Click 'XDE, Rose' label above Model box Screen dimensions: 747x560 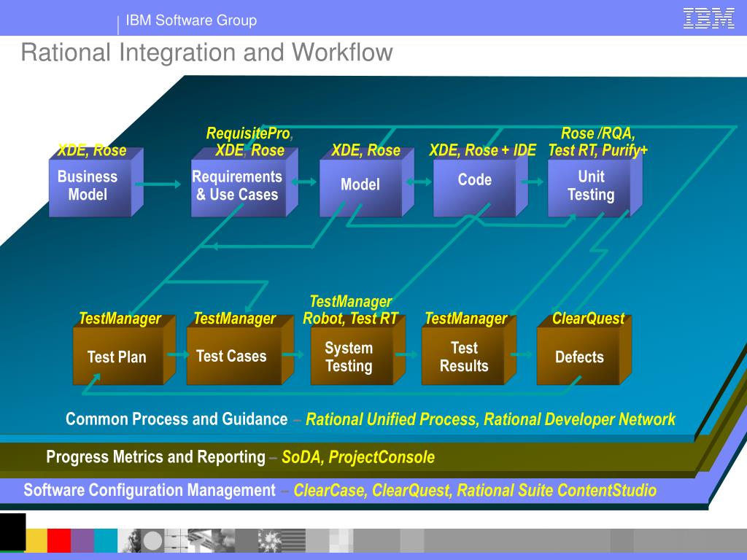[366, 150]
